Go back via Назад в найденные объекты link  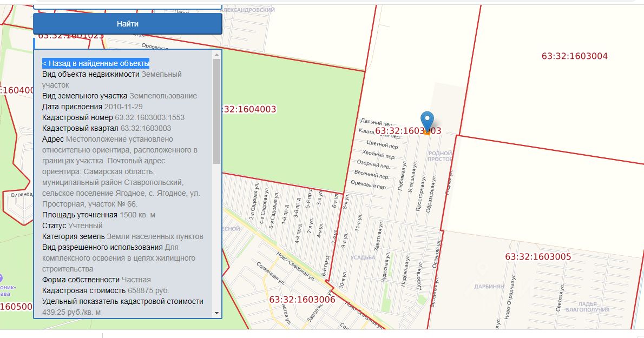(x=96, y=64)
